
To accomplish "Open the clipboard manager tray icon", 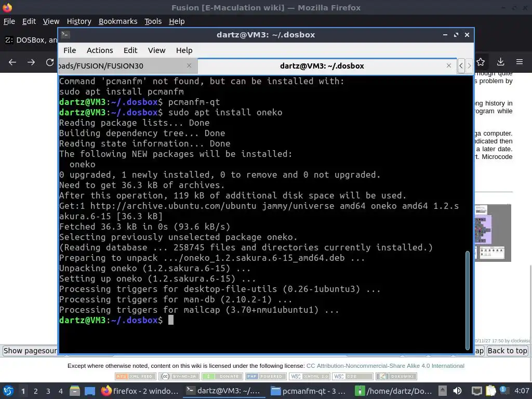I will (x=490, y=391).
